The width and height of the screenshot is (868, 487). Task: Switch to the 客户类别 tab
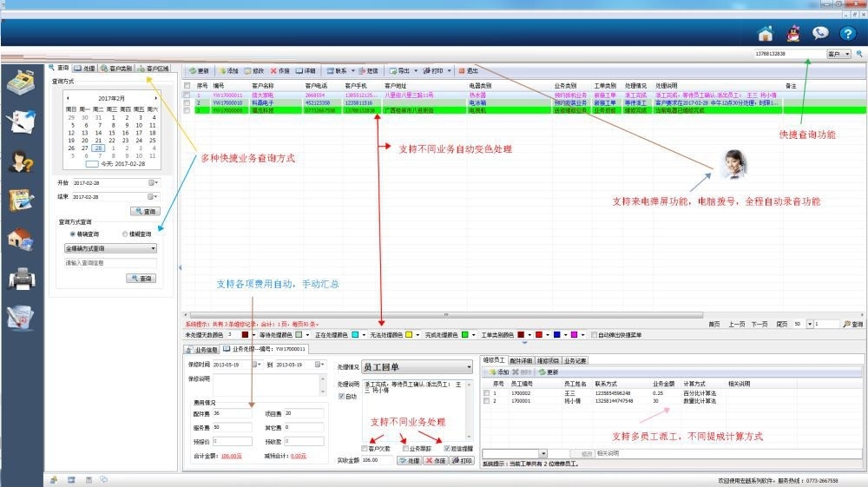point(116,68)
